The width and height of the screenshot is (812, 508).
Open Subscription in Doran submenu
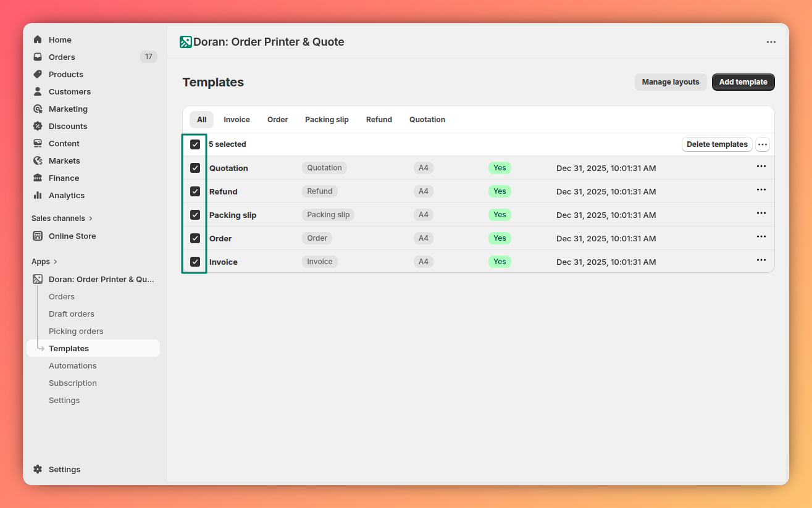tap(73, 383)
